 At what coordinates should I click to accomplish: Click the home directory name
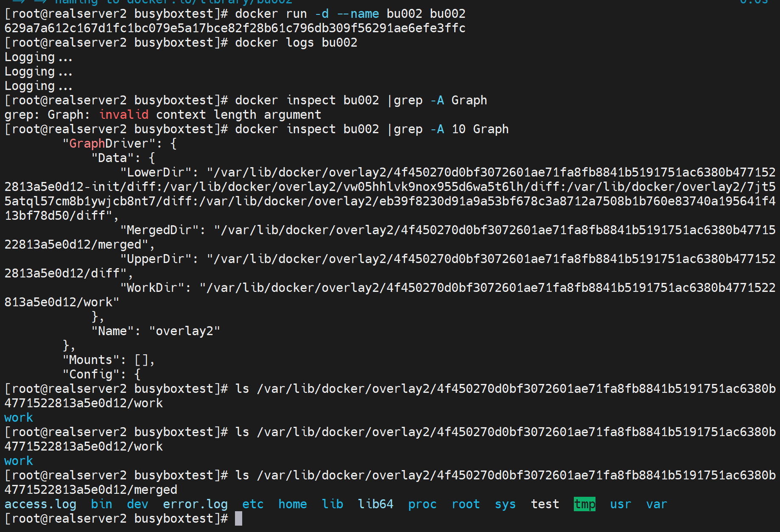click(x=292, y=504)
